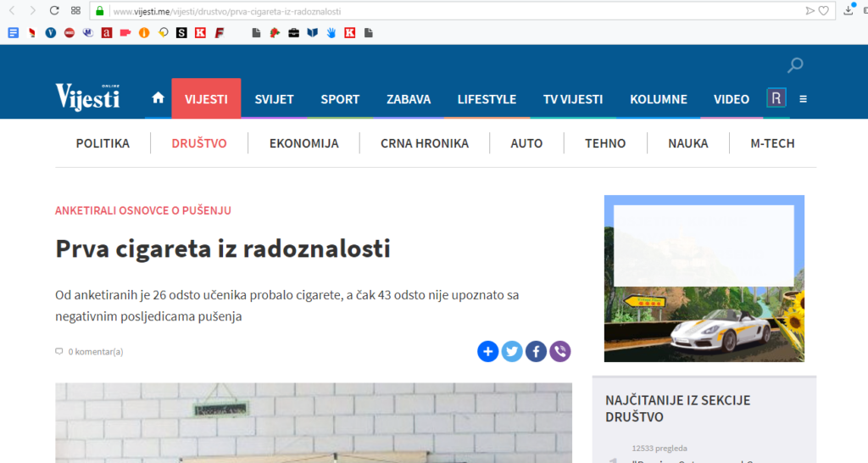Click the car advertisement banner
Viewport: 868px width, 463px height.
tap(704, 279)
